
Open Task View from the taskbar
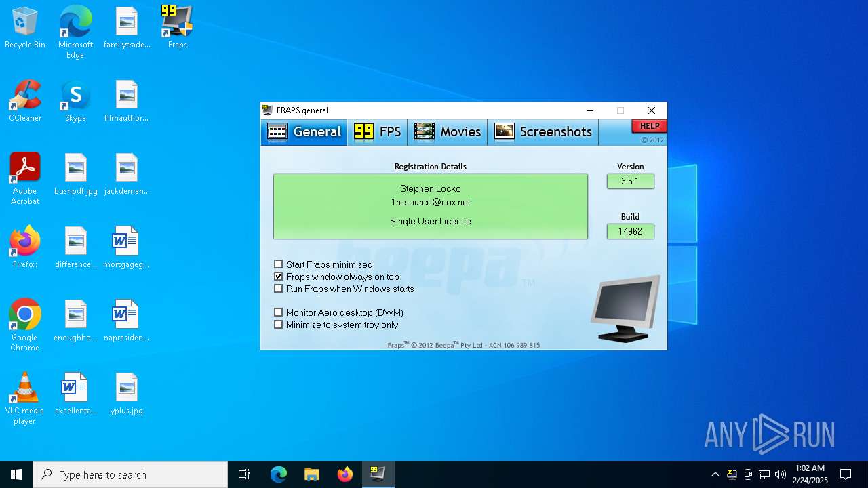pos(244,474)
